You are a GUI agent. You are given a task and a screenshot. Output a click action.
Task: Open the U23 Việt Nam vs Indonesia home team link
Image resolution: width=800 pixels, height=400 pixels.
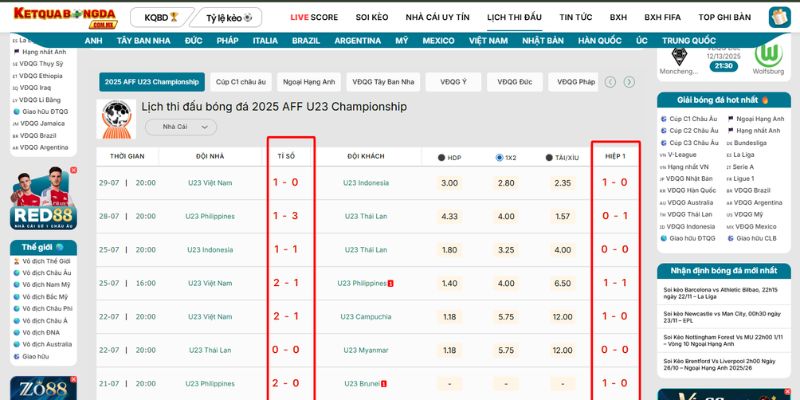click(210, 183)
